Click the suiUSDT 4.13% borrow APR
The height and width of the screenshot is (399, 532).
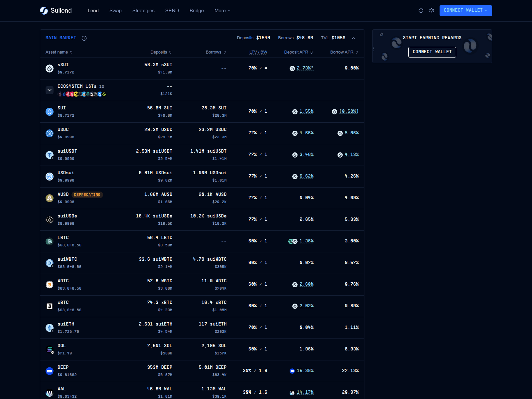click(351, 155)
